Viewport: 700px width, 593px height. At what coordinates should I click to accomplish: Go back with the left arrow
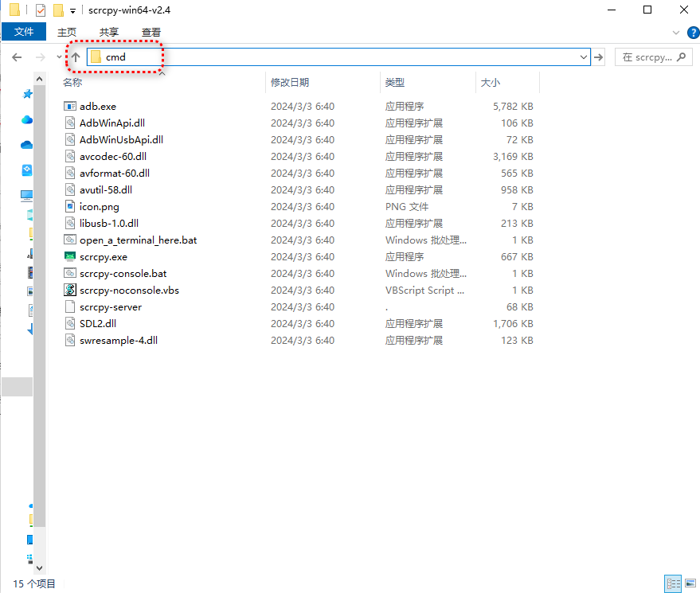[17, 57]
